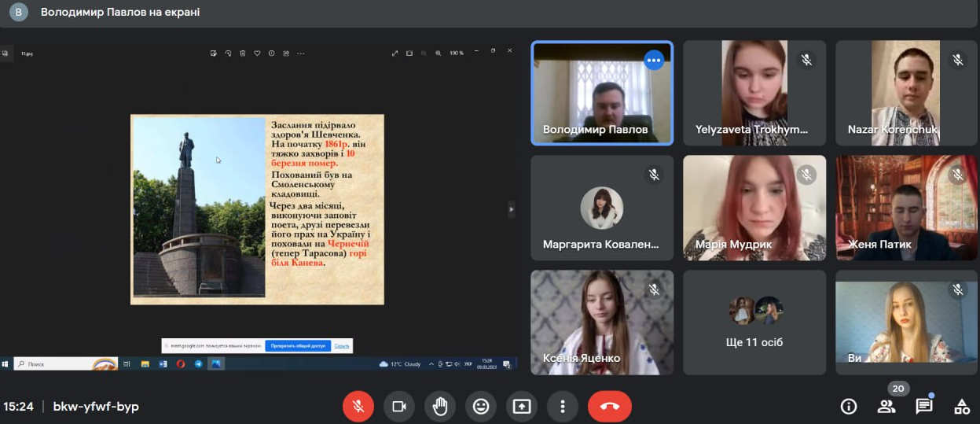
Task: Select Марія Мудрик's video tile
Action: [754, 208]
